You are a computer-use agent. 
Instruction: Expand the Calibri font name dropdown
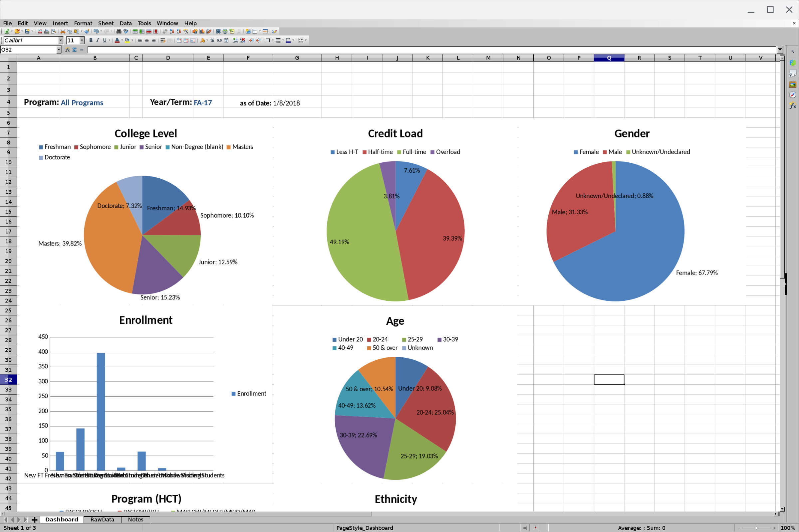(61, 40)
